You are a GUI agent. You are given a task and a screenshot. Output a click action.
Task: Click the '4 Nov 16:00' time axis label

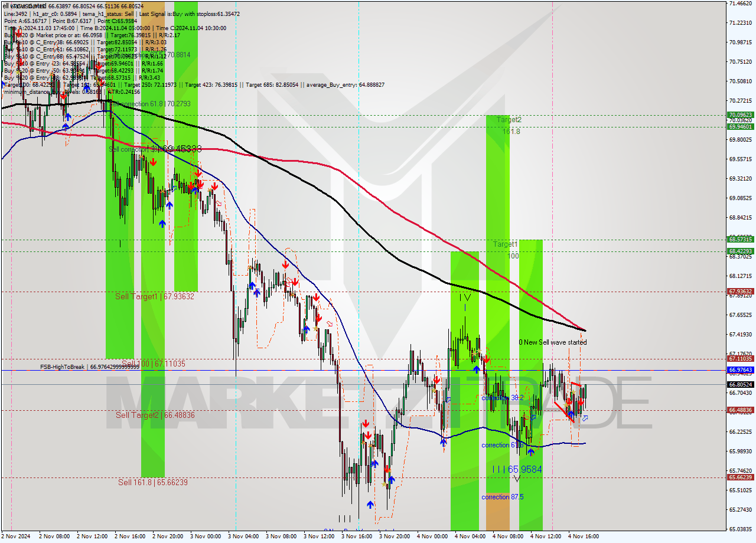(584, 537)
